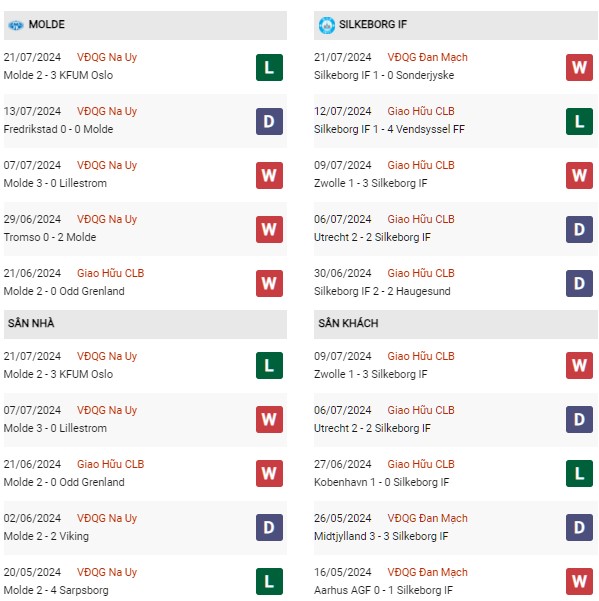Click the Silkeborg IF club logo icon

pyautogui.click(x=327, y=25)
